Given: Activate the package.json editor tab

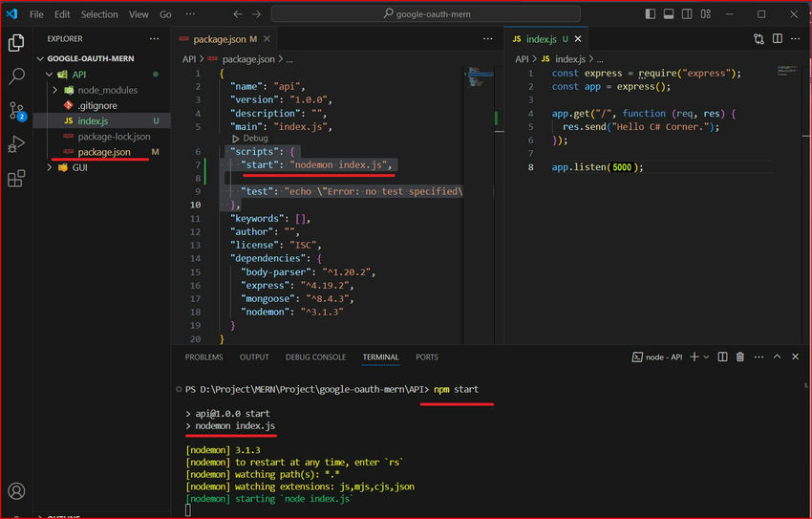Looking at the screenshot, I should pos(224,39).
